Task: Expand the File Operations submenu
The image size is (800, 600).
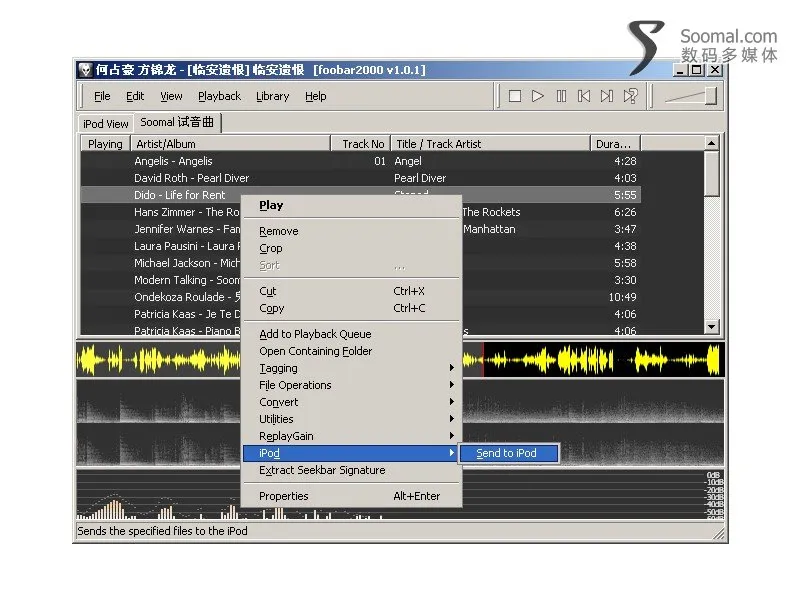Action: [352, 385]
